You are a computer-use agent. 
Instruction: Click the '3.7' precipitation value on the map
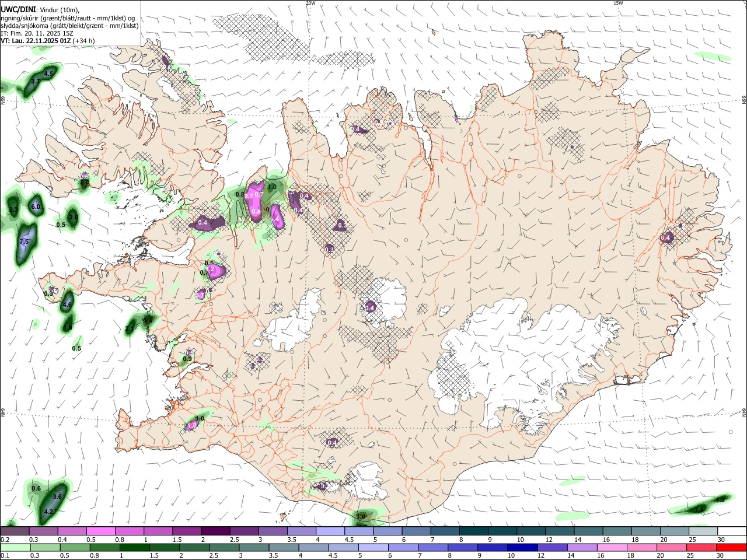pos(35,81)
